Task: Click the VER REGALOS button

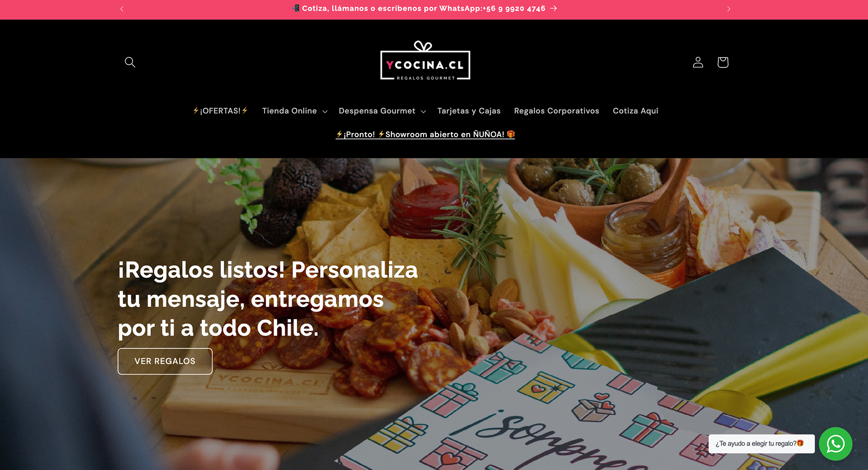Action: point(165,361)
